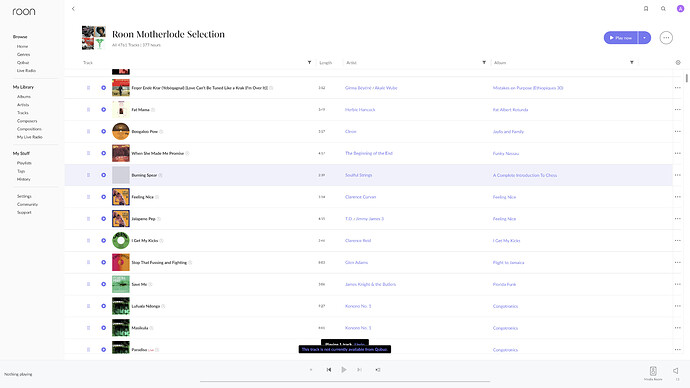
Task: Open Support in sidebar
Action: pyautogui.click(x=24, y=212)
